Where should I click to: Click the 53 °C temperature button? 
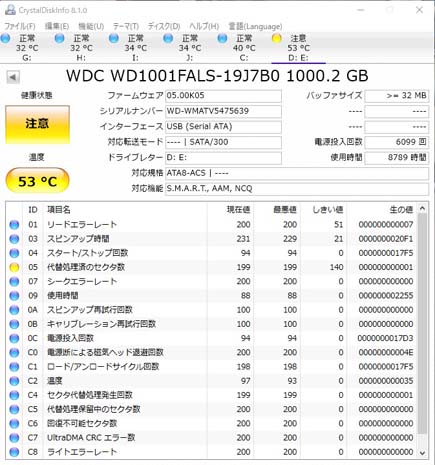pos(37,181)
